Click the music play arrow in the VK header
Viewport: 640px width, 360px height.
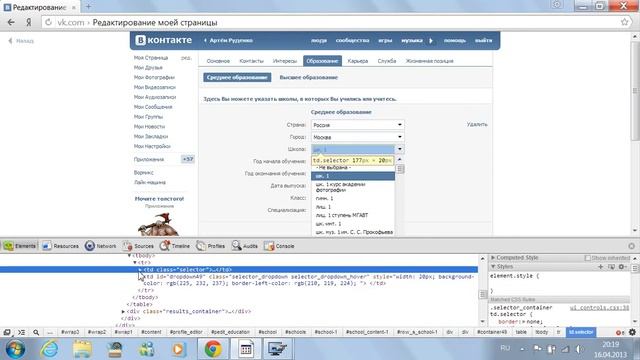431,40
